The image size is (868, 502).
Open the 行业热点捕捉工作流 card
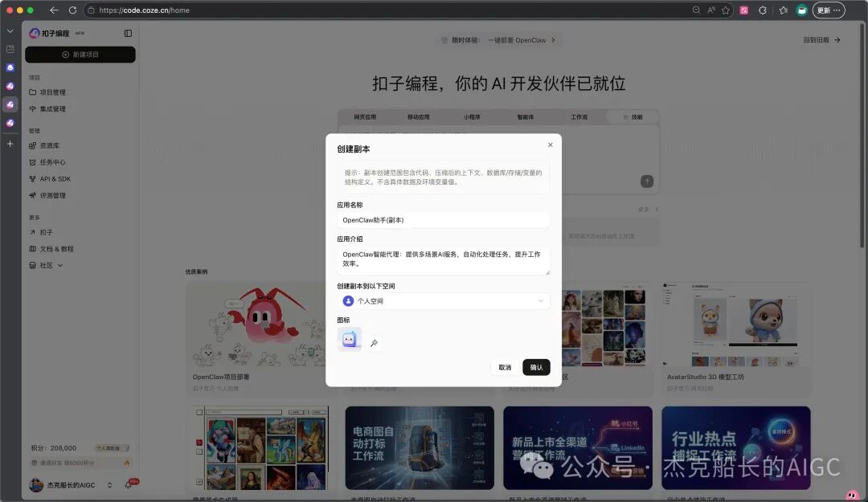coord(735,454)
